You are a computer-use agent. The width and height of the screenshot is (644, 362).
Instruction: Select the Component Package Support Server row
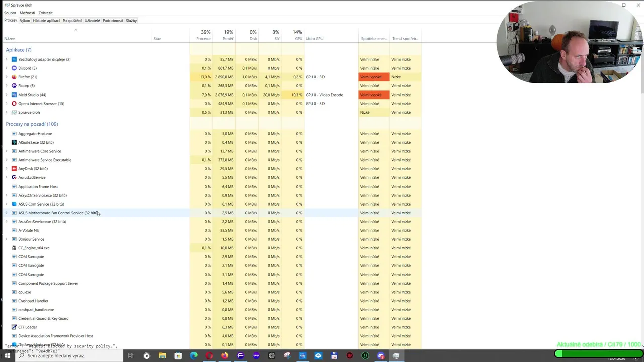coord(211,283)
